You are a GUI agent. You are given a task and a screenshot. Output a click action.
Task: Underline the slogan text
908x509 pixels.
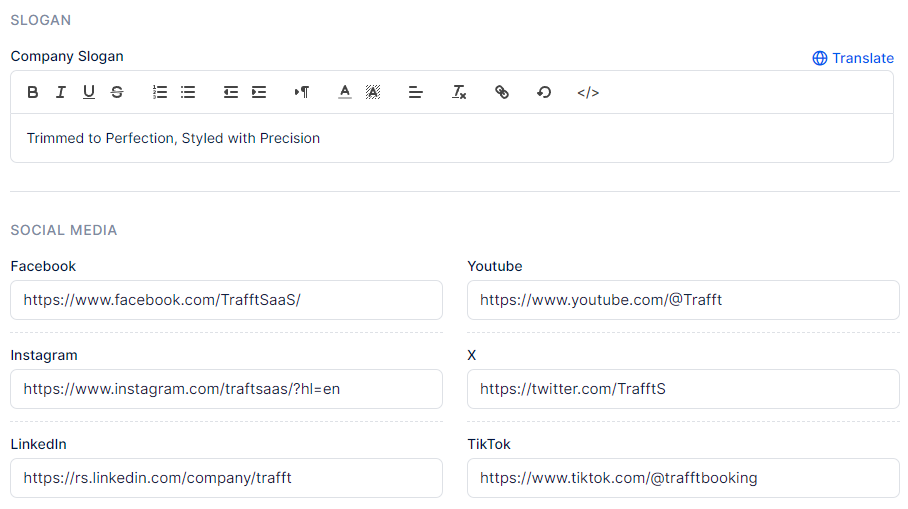coord(89,92)
